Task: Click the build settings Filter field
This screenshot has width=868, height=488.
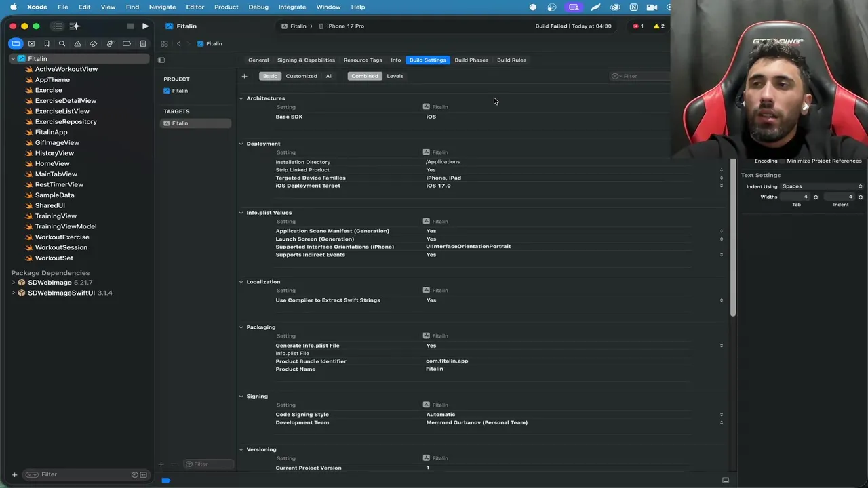Action: point(640,76)
